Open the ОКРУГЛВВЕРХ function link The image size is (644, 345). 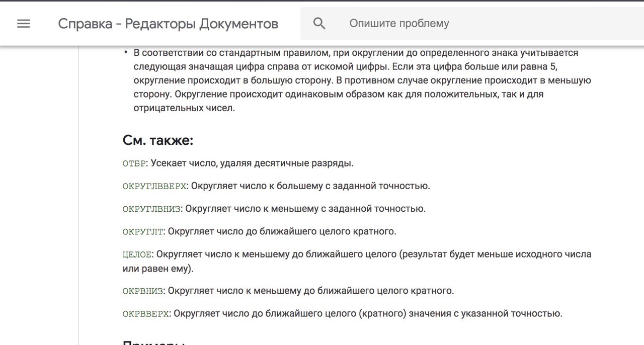point(154,186)
